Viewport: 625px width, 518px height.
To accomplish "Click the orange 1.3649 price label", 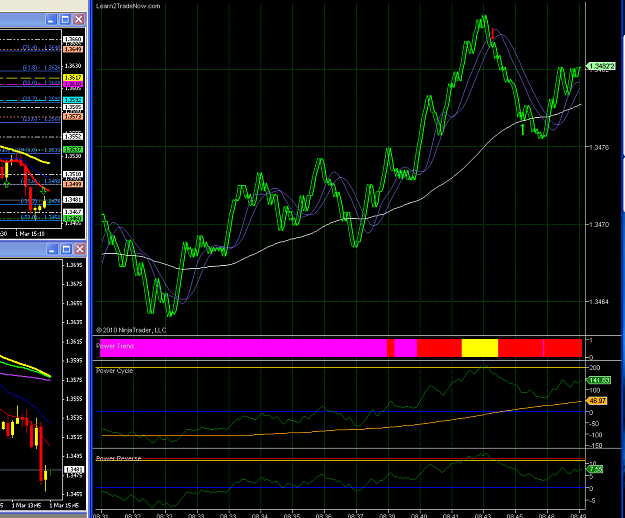I will pos(73,49).
